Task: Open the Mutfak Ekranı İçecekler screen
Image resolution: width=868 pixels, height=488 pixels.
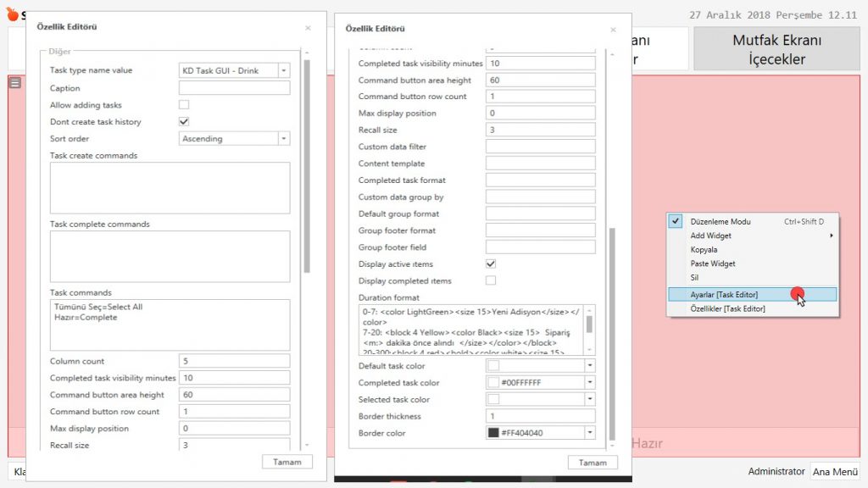Action: [776, 50]
